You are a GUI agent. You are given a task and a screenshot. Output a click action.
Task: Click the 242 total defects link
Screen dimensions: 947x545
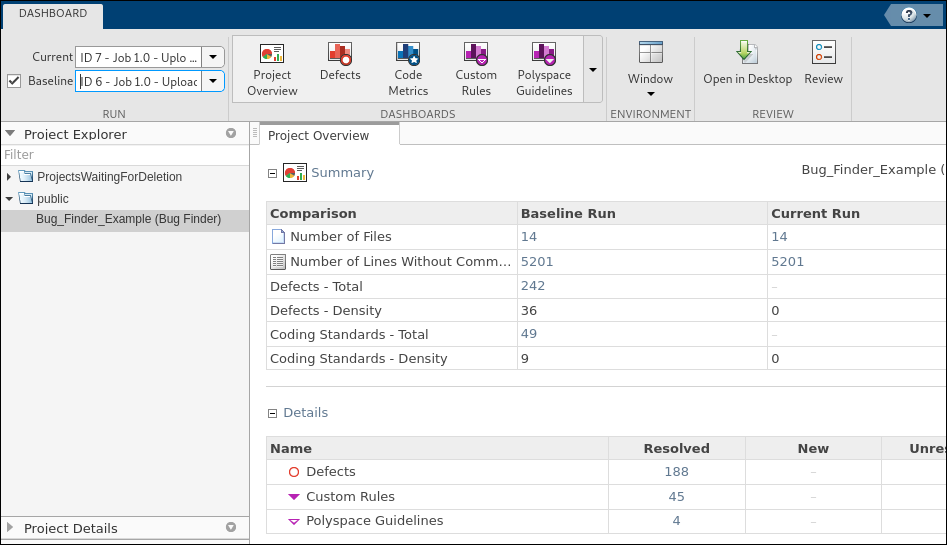(x=533, y=286)
